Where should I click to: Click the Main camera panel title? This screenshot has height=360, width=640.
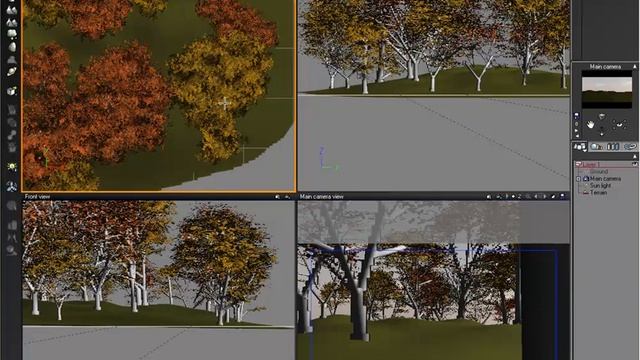605,67
